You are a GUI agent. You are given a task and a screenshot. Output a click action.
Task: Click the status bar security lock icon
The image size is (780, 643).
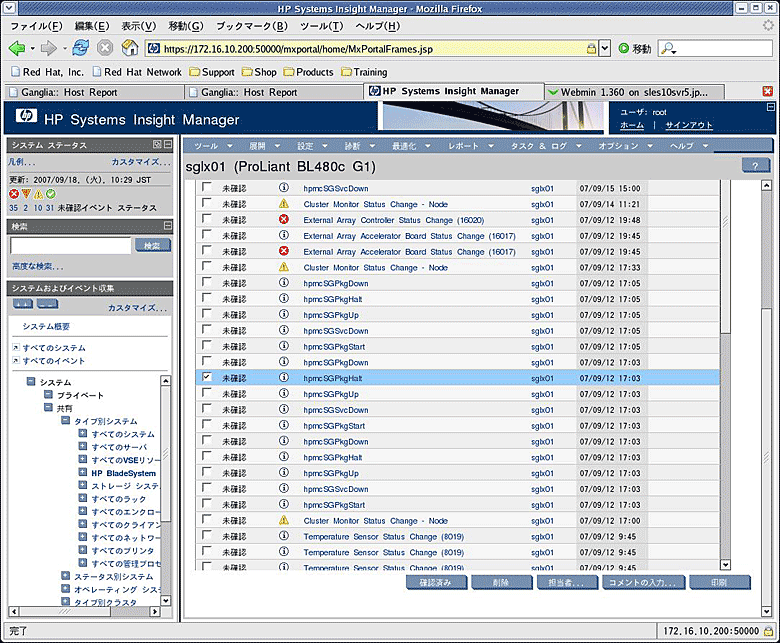point(768,631)
